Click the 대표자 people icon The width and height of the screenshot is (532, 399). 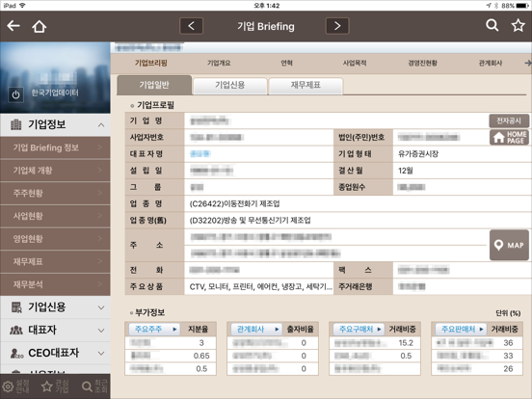(16, 331)
